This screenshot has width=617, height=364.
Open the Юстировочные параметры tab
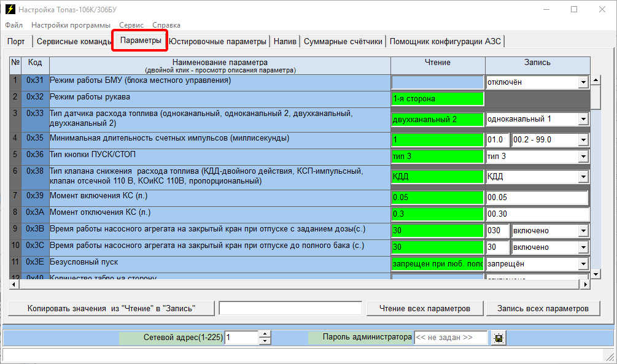(x=217, y=41)
